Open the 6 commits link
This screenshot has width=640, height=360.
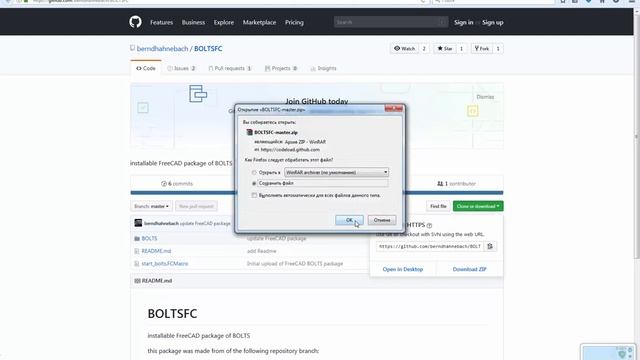pos(177,184)
